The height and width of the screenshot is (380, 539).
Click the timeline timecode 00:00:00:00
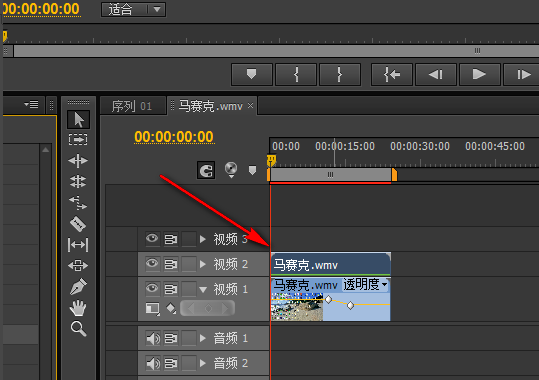[174, 137]
